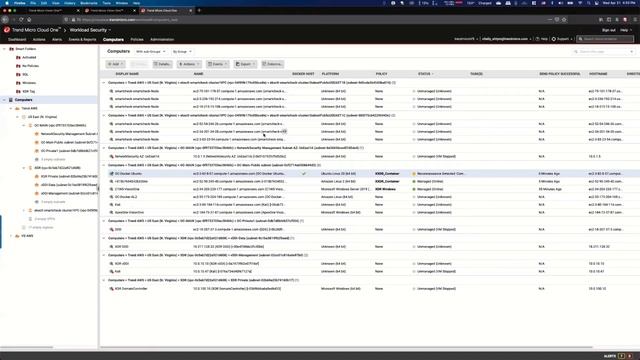Select the Activated smart folder
The image size is (640, 360).
point(29,58)
